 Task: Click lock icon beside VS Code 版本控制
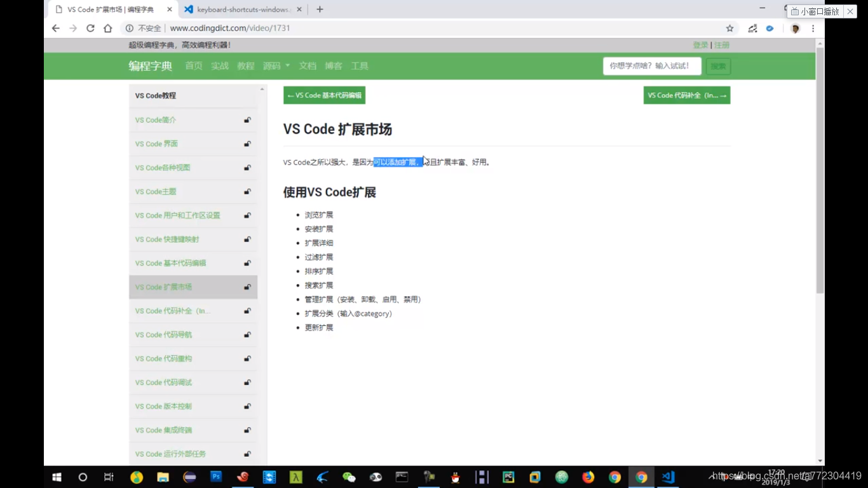(247, 407)
